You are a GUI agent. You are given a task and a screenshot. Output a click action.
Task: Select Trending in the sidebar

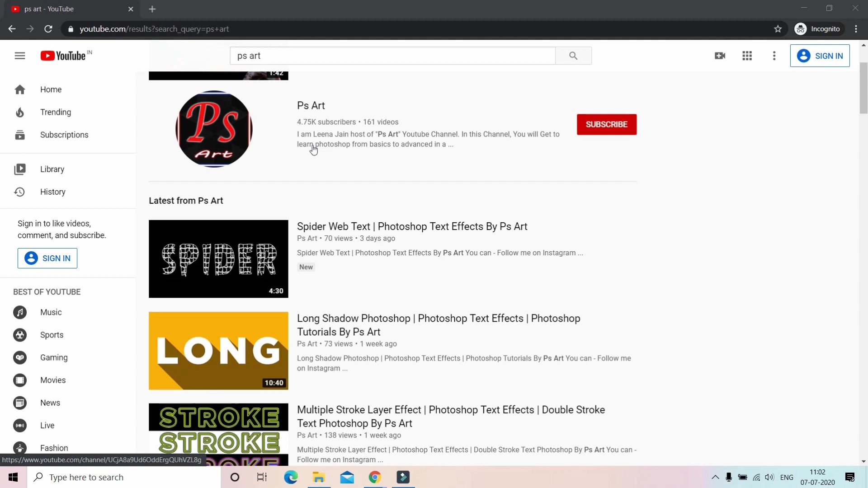(x=56, y=112)
